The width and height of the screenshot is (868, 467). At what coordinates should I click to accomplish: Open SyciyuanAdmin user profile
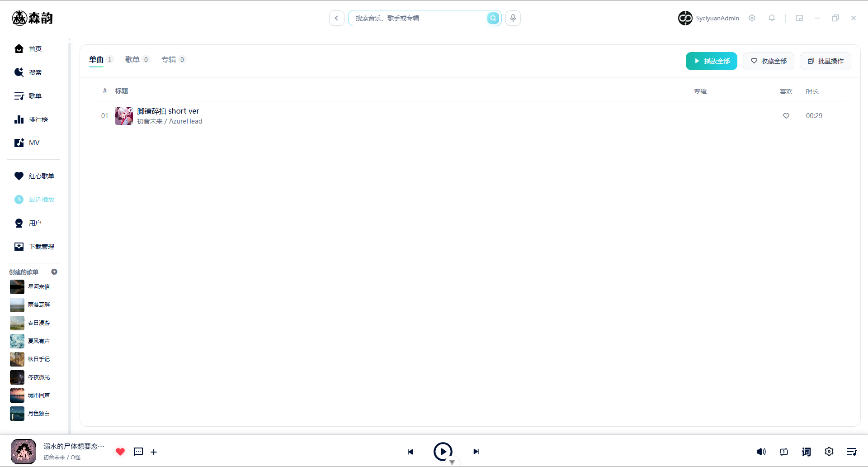pos(708,18)
